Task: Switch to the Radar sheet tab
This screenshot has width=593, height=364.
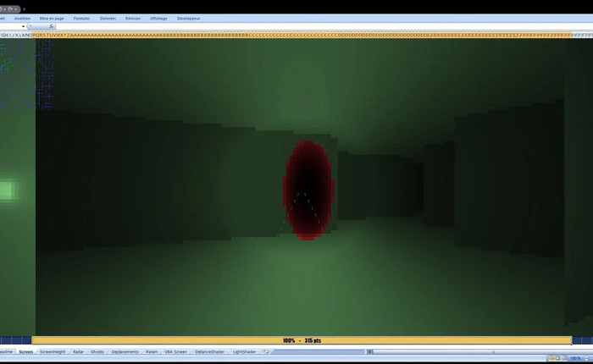Action: [78, 351]
